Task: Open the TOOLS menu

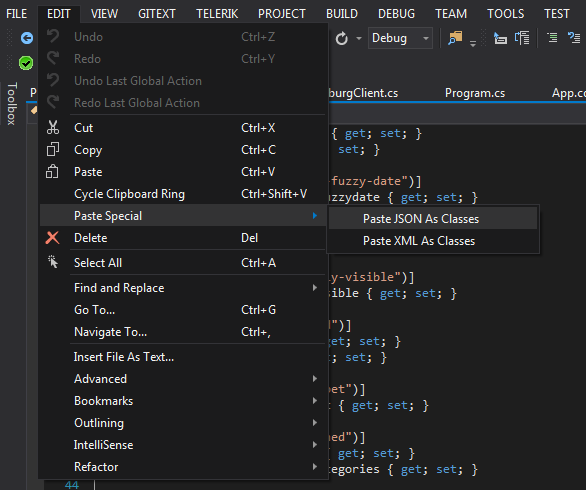Action: [x=506, y=14]
